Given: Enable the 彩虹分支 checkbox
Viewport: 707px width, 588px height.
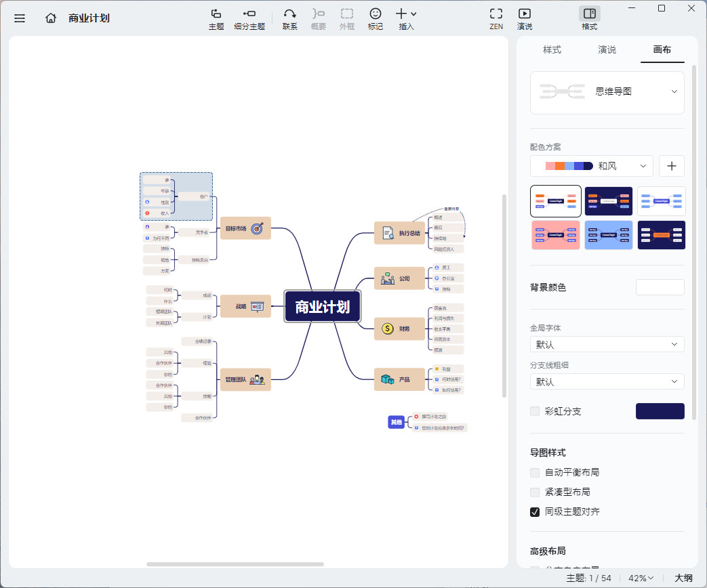Looking at the screenshot, I should 535,411.
